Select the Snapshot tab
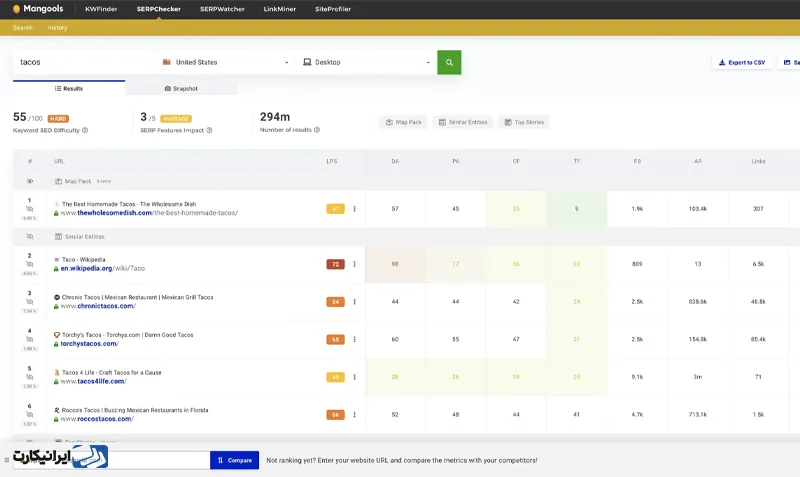The width and height of the screenshot is (800, 477). (181, 88)
